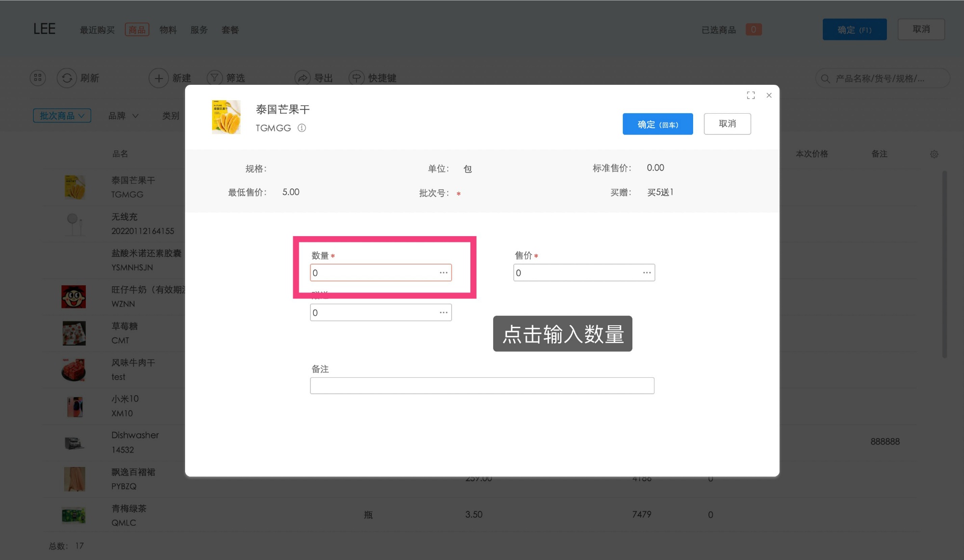Switch to the 物料 tab
Screen dimensions: 964x560
click(168, 29)
